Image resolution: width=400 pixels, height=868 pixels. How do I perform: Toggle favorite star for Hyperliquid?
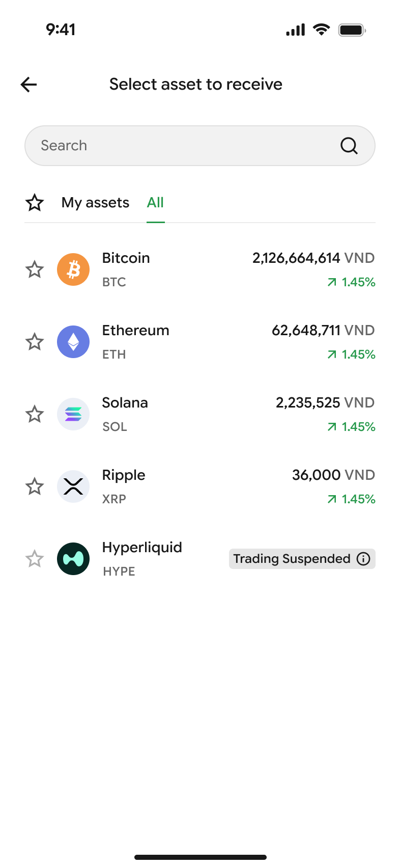[x=35, y=559]
